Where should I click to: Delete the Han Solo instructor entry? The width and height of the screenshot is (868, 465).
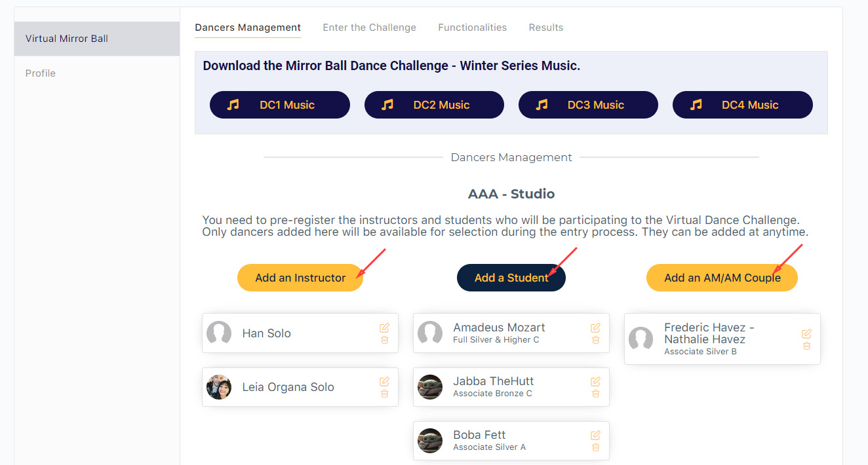(384, 340)
